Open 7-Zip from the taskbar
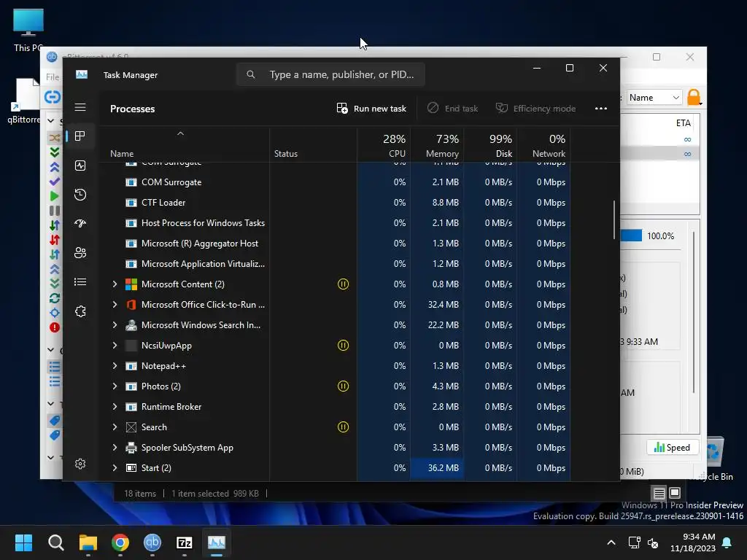747x560 pixels. tap(185, 542)
